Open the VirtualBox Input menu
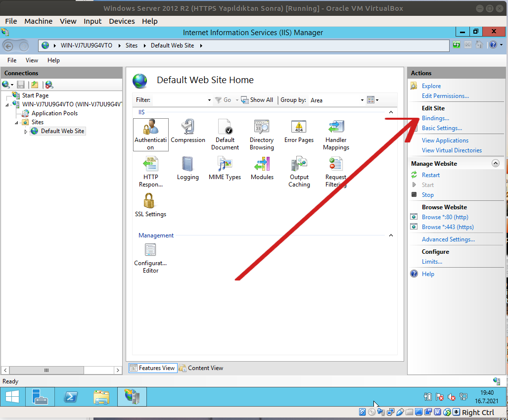508x420 pixels. click(x=92, y=21)
